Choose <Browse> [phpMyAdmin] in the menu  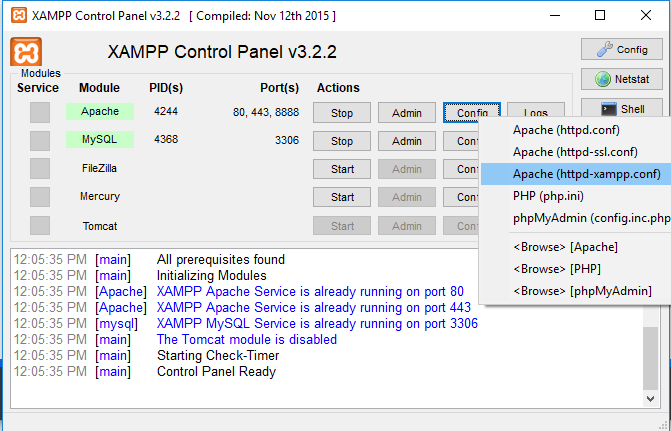(576, 291)
